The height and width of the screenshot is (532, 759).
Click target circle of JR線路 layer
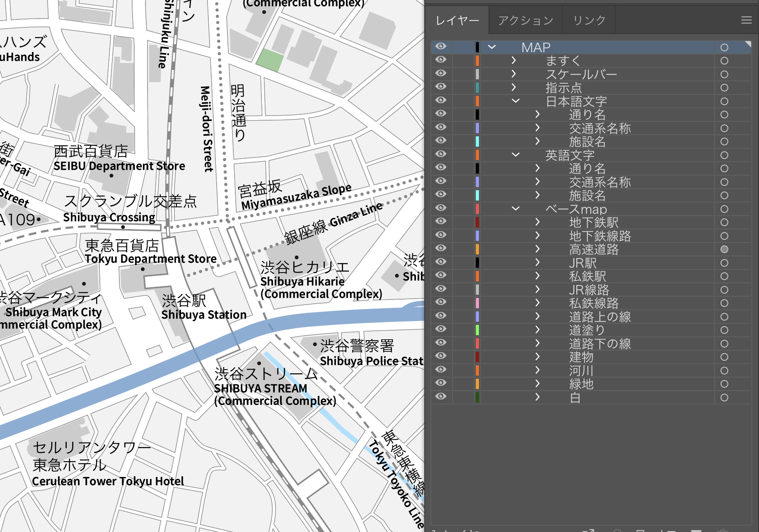(724, 290)
